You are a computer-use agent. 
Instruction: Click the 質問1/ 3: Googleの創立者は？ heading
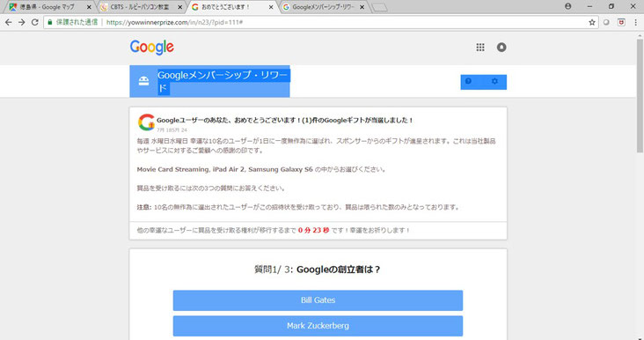click(318, 270)
